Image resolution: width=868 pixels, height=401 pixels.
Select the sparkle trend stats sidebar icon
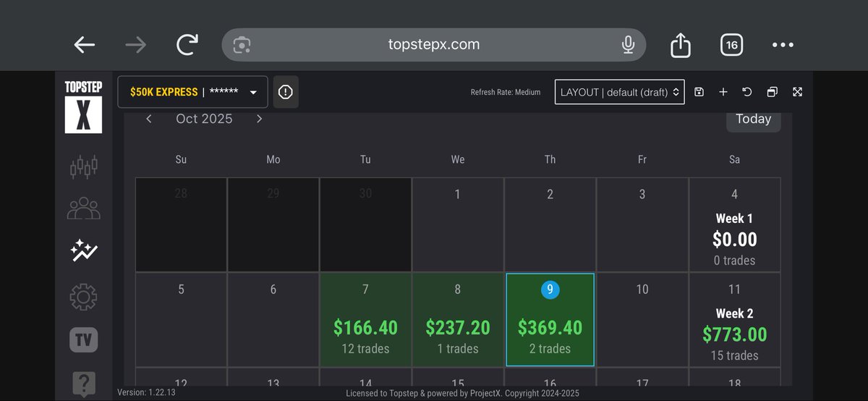point(83,251)
